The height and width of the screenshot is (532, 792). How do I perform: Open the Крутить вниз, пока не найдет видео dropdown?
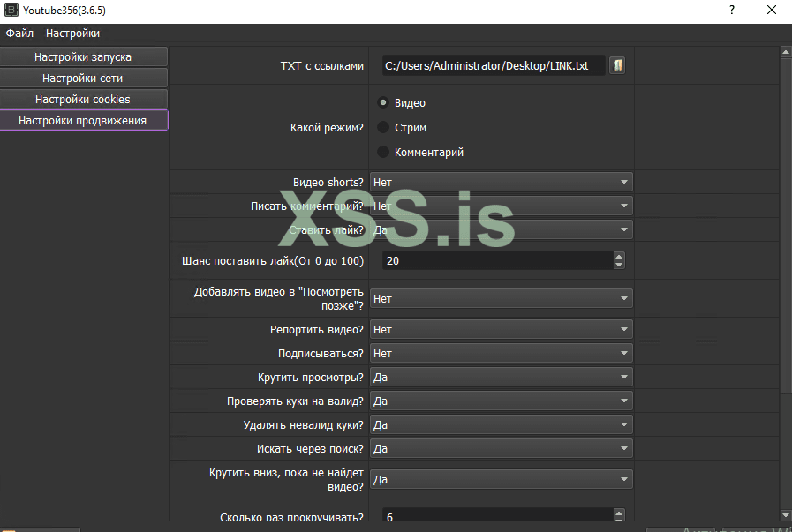[x=501, y=480]
